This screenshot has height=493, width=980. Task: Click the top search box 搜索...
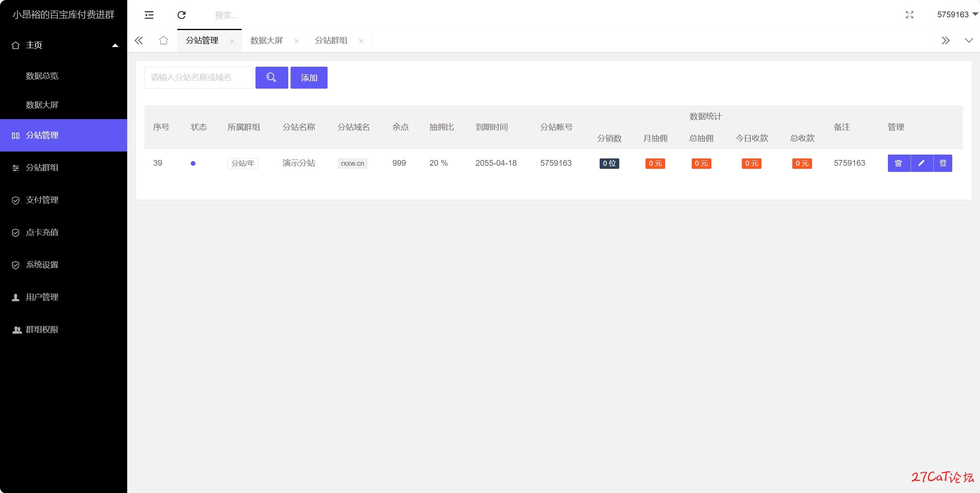(226, 15)
